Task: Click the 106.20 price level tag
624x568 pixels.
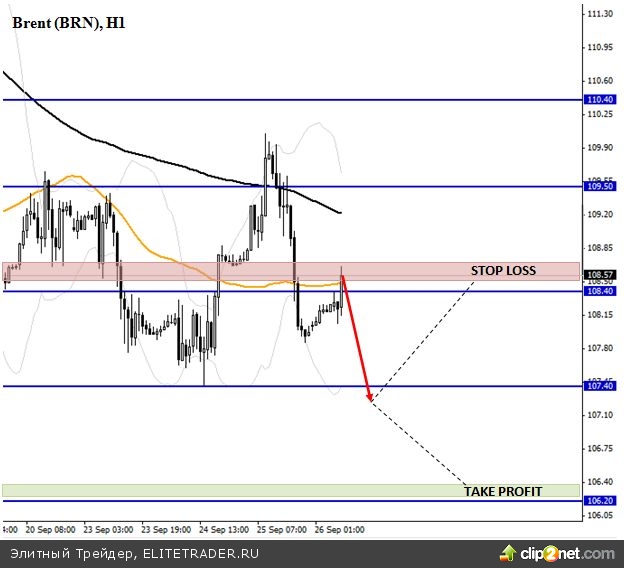Action: 600,500
